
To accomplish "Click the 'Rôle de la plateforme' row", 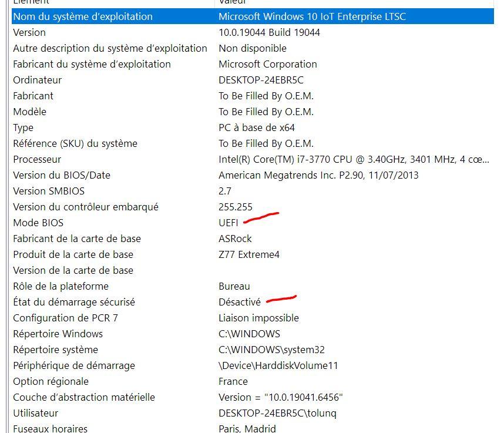I will (61, 286).
